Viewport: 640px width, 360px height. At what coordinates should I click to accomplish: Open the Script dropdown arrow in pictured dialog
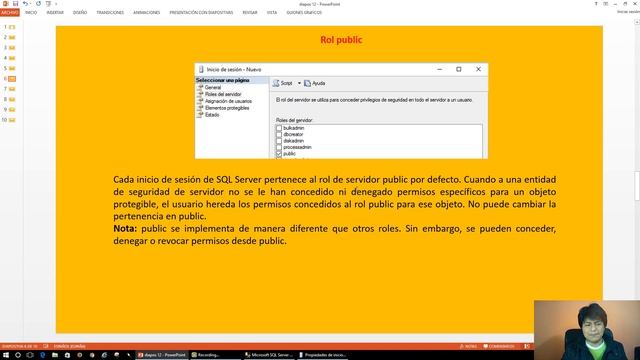(x=299, y=83)
